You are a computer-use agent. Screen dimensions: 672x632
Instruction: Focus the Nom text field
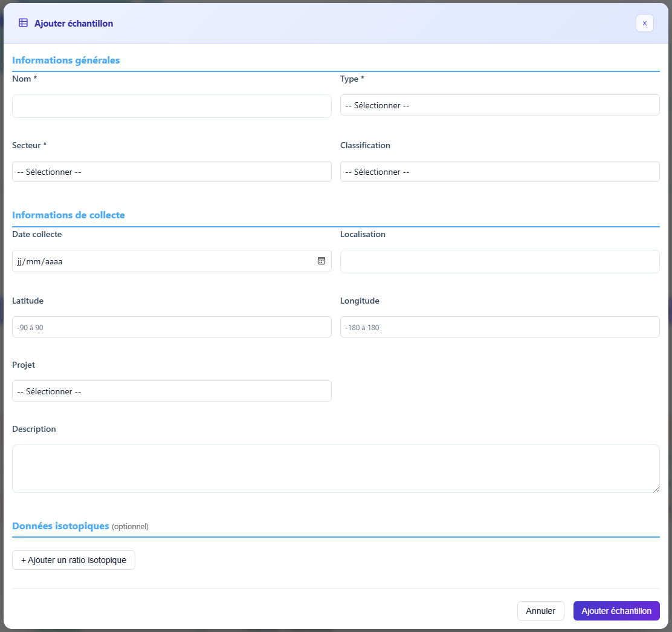(172, 106)
